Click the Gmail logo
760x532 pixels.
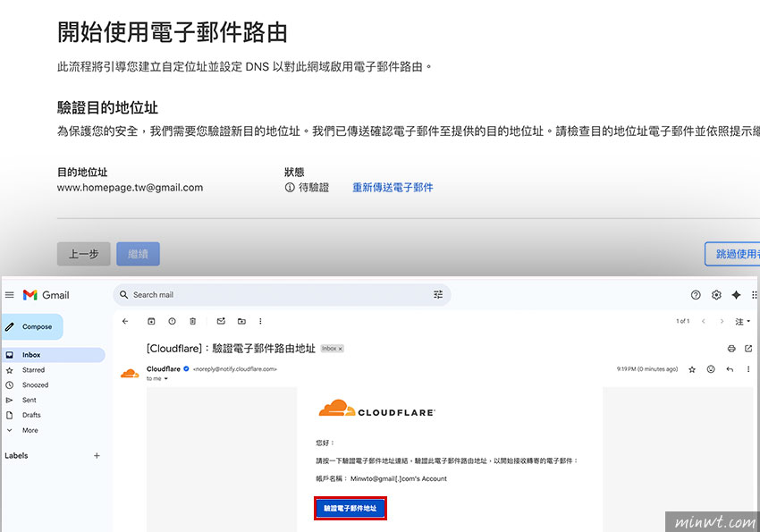pos(46,294)
